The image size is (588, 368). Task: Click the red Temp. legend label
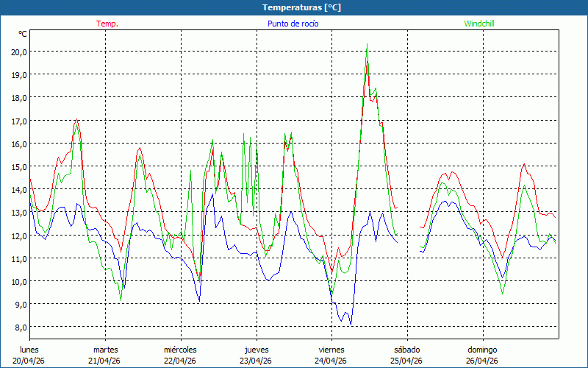point(107,24)
